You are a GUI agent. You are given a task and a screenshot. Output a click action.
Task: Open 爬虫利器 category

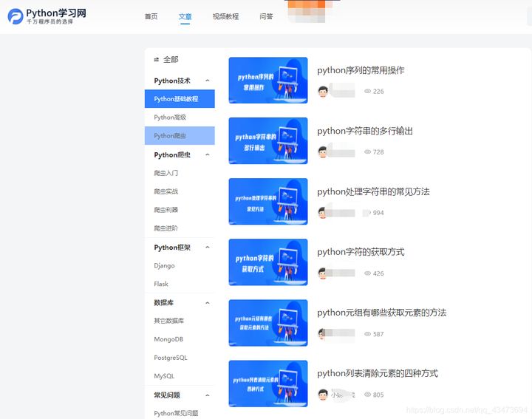(x=166, y=210)
